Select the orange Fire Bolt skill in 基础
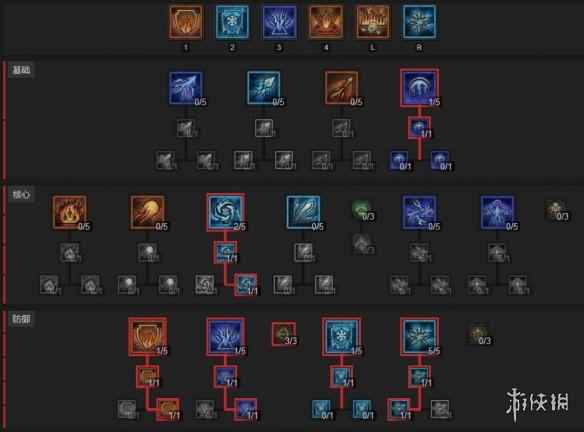 pos(342,88)
